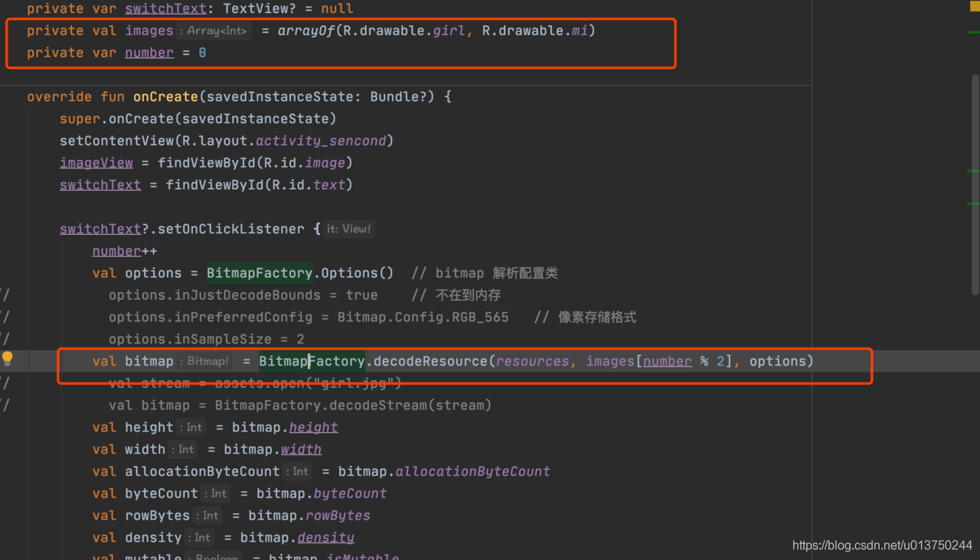The image size is (980, 560).
Task: Click Bitmap.Config.RGB_565 value
Action: pos(423,317)
